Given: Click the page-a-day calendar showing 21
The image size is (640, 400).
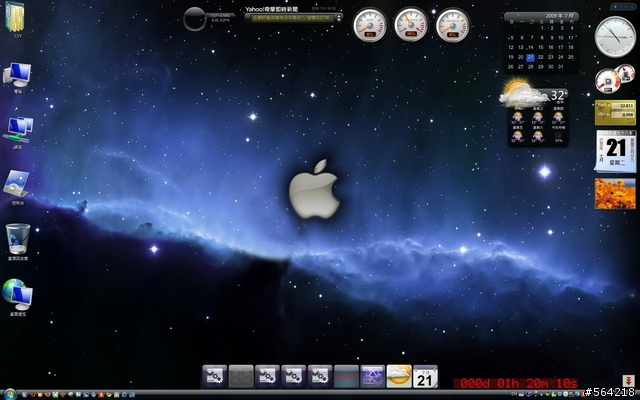Looking at the screenshot, I should tap(616, 150).
